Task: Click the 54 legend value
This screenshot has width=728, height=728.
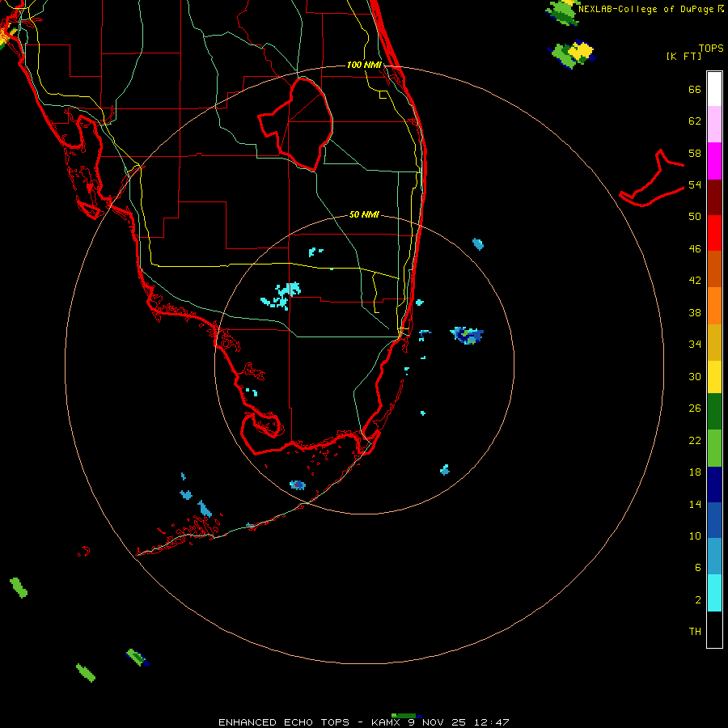Action: coord(695,184)
